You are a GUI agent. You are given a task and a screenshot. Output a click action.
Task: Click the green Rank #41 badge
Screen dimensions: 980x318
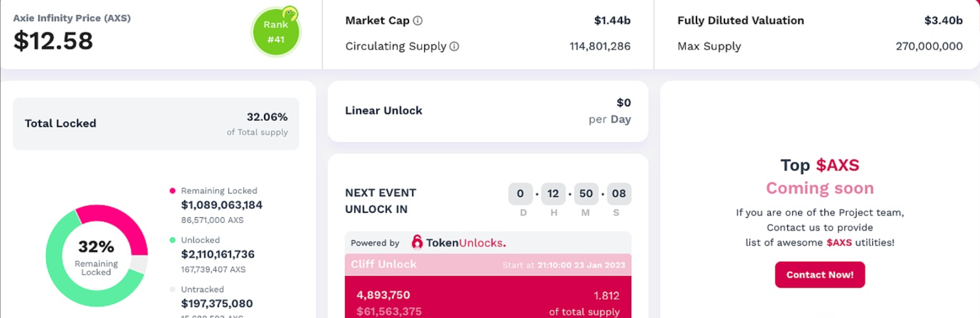click(276, 32)
